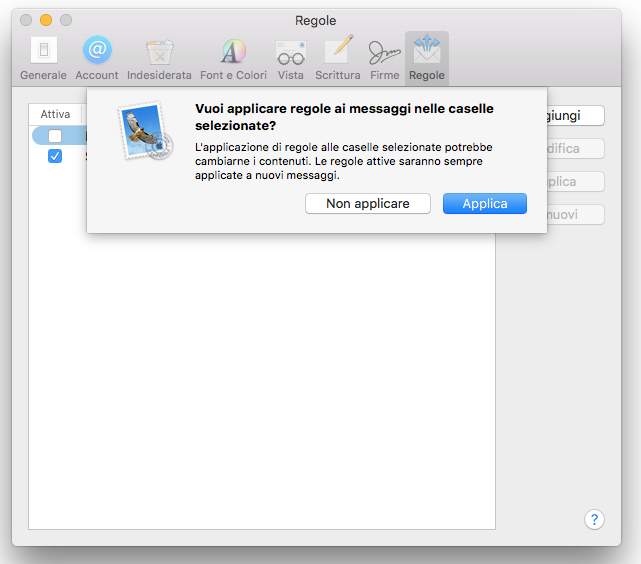641x564 pixels.
Task: Open the Scrittura composing pane
Action: [x=338, y=58]
